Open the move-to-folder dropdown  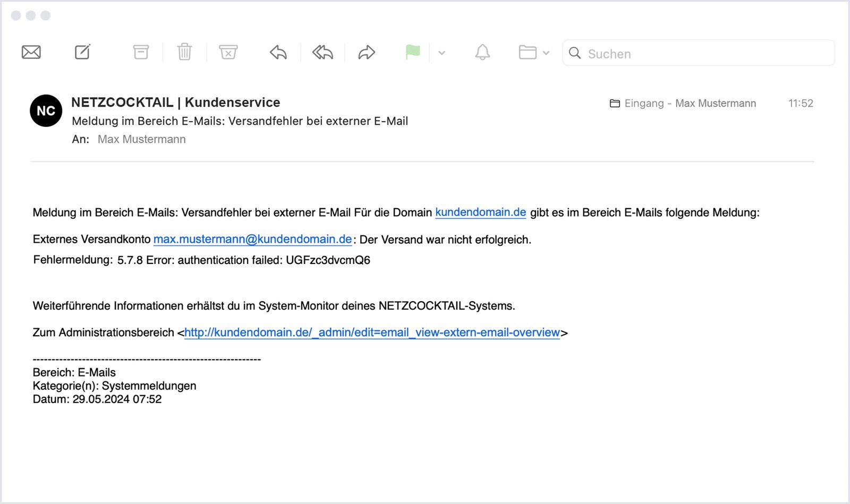tap(534, 53)
